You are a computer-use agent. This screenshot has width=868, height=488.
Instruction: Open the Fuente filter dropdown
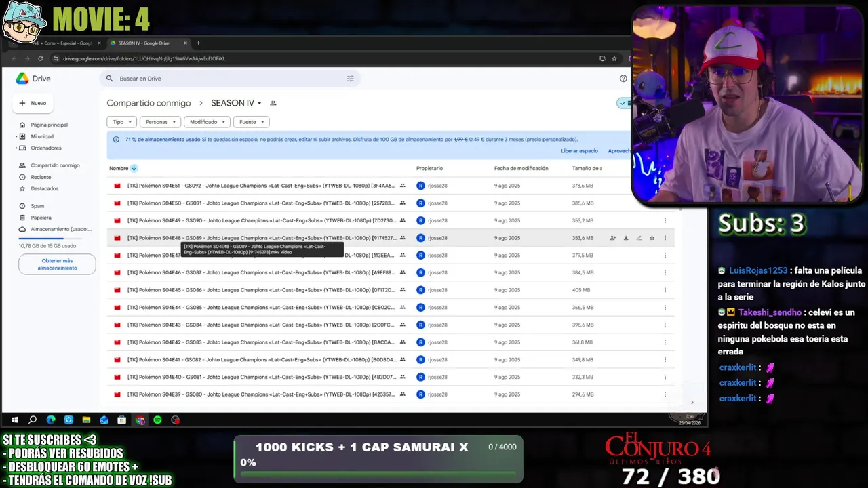[x=251, y=122]
